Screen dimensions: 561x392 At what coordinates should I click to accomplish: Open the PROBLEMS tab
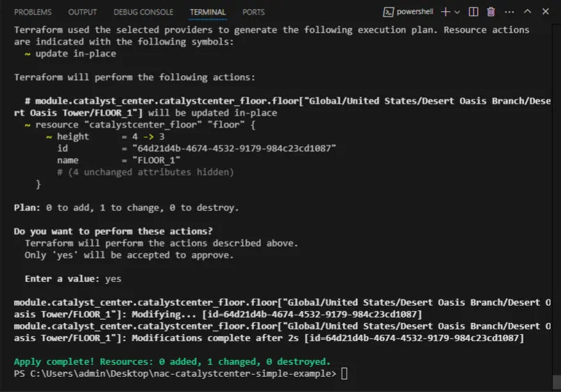coord(33,13)
